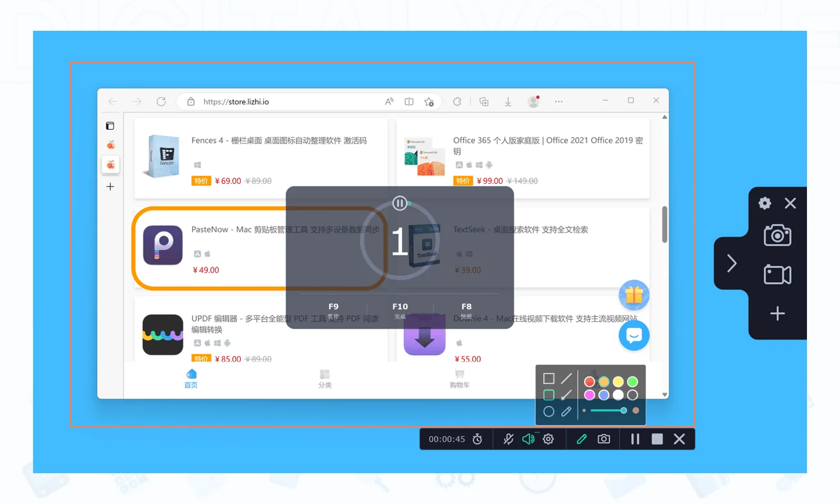Pick the magenta color swatch

pos(589,395)
